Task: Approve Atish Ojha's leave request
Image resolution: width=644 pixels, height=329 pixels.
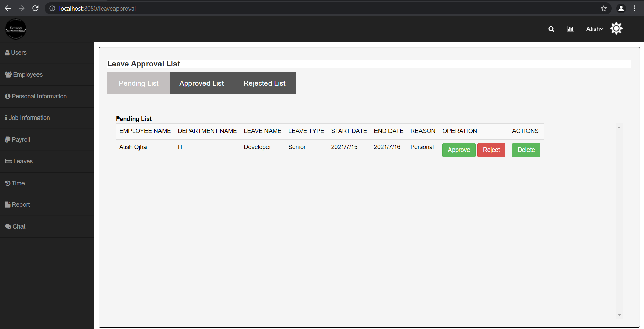Action: pyautogui.click(x=459, y=150)
